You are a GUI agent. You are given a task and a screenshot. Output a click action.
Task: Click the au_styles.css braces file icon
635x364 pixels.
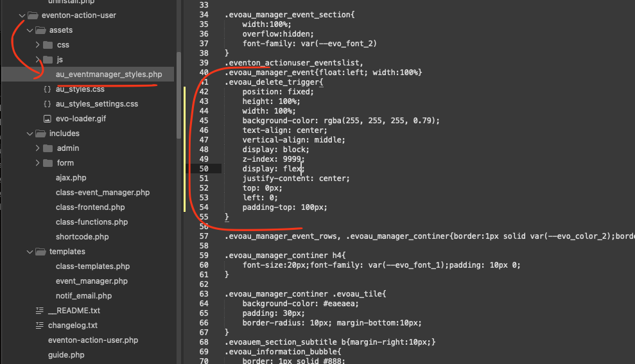(48, 89)
